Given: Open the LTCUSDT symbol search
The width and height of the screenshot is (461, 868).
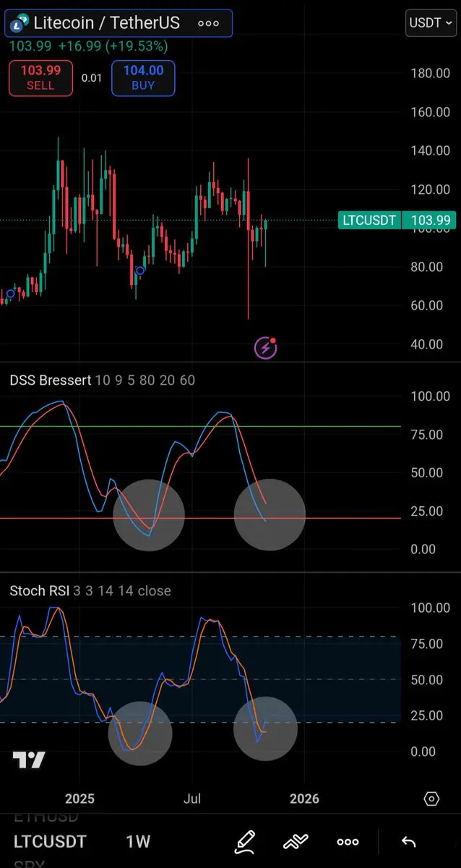Looking at the screenshot, I should click(x=50, y=842).
